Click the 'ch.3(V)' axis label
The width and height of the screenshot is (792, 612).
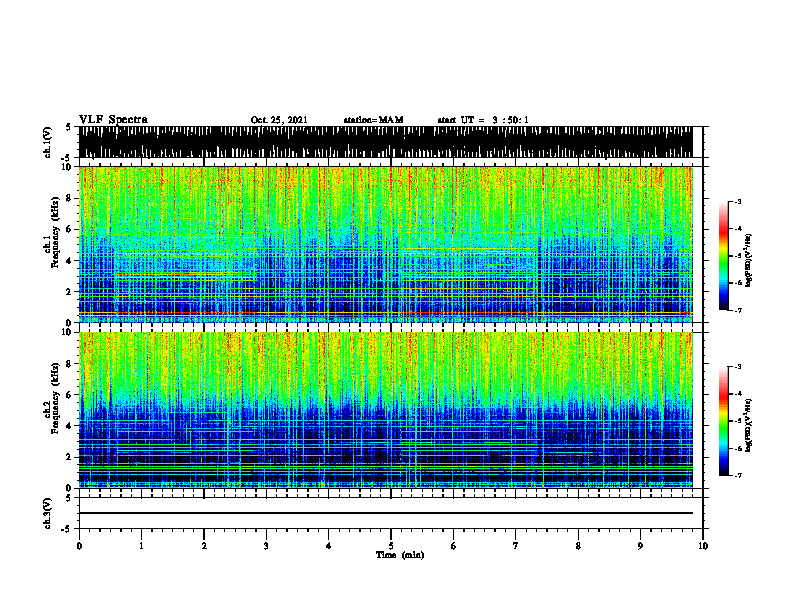coord(48,513)
